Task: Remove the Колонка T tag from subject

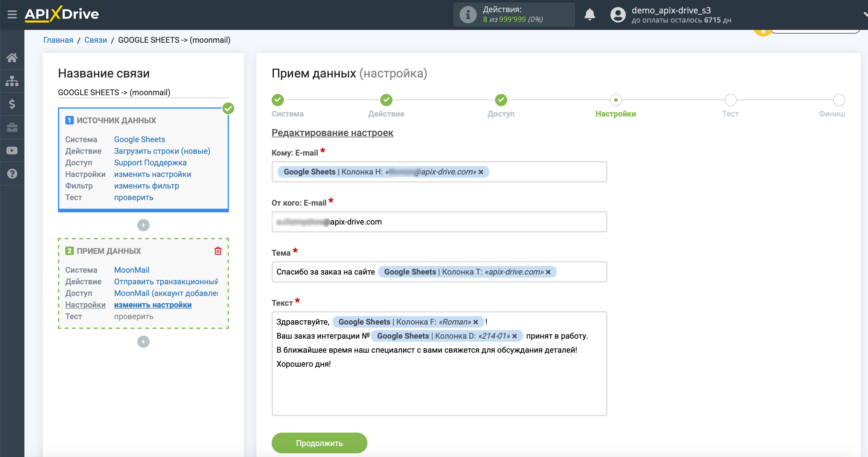Action: [548, 272]
